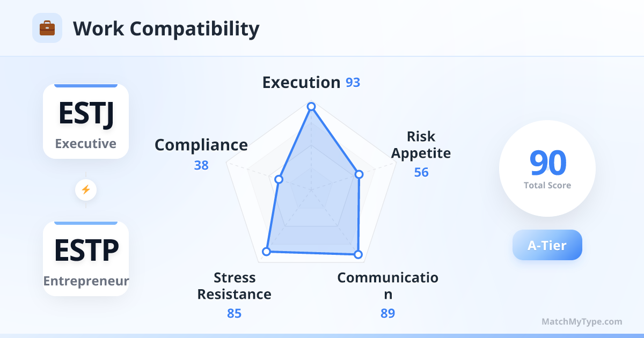Click the Communication radar data point
Screen dimensions: 644x338
[x=358, y=254]
